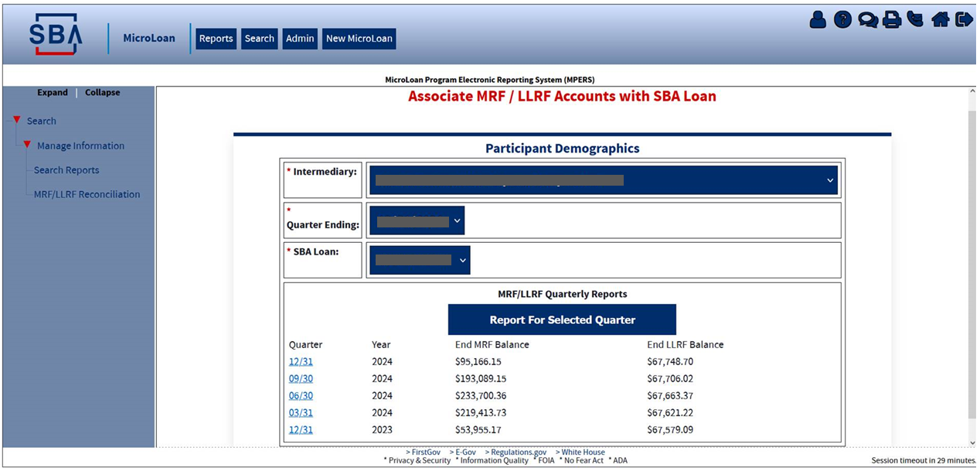Collapse the Manage Information tree node
The width and height of the screenshot is (980, 468).
coord(27,145)
